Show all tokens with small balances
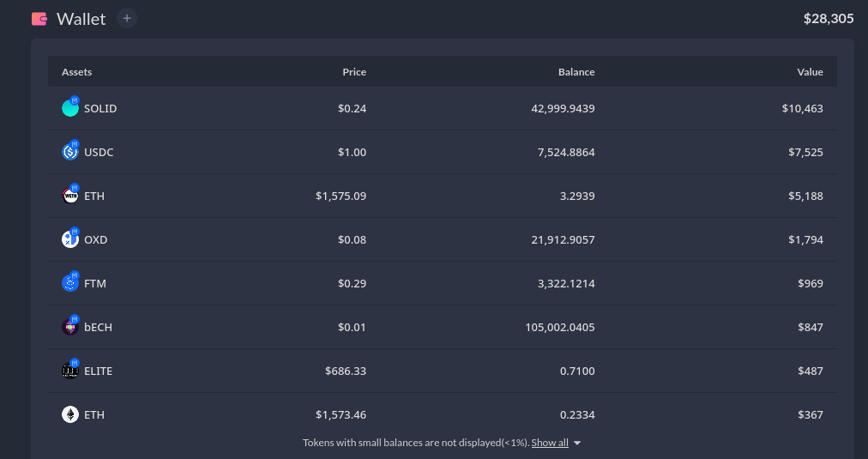Screen dimensions: 868x459 pyautogui.click(x=550, y=443)
